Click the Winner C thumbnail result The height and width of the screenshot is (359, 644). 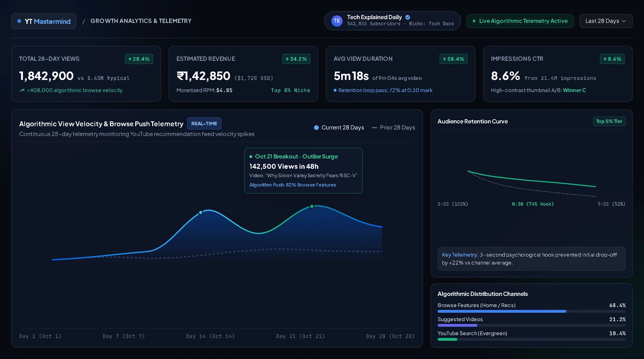pyautogui.click(x=575, y=90)
